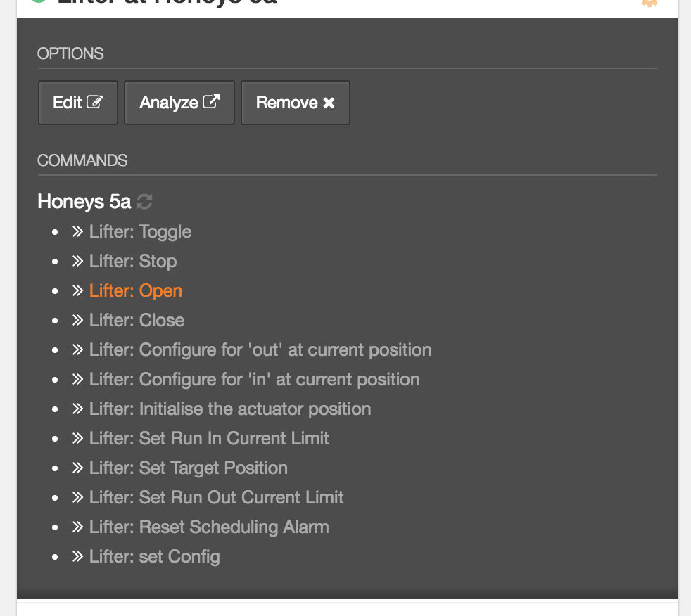Open Analyze in external view

(x=179, y=103)
